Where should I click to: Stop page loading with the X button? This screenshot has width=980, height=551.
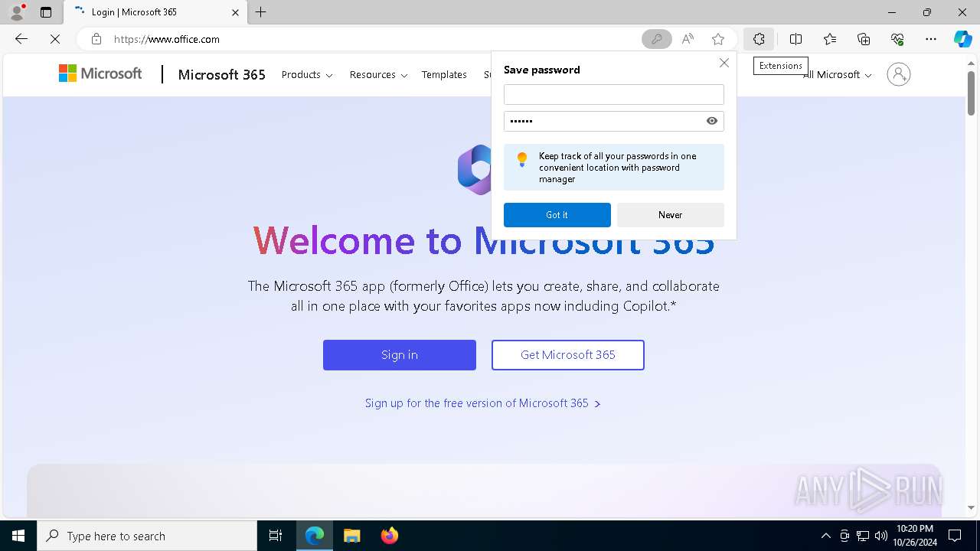55,39
